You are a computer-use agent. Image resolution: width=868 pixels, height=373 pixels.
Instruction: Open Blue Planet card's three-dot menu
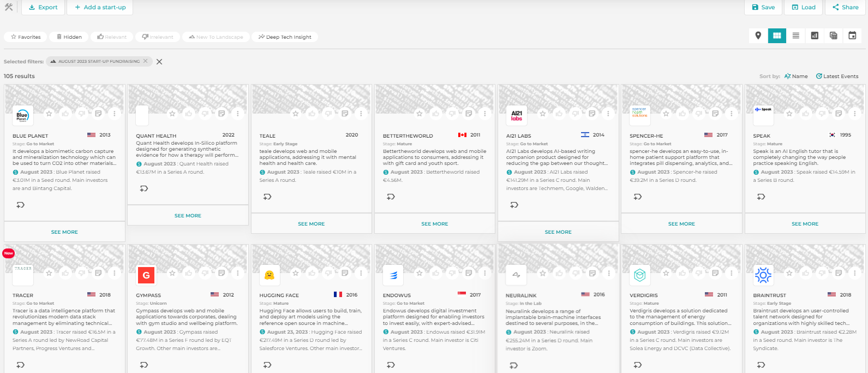[x=115, y=114]
